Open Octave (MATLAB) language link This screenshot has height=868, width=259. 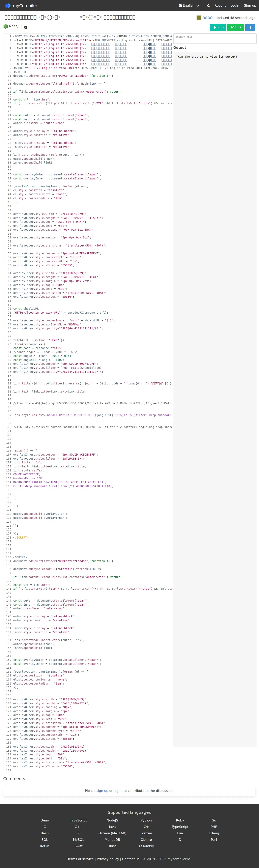pyautogui.click(x=113, y=833)
